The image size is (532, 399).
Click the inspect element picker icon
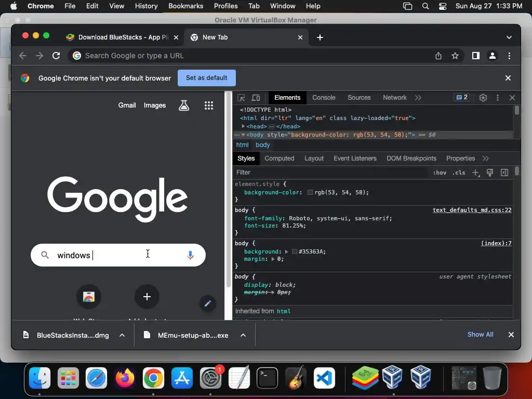[x=241, y=98]
